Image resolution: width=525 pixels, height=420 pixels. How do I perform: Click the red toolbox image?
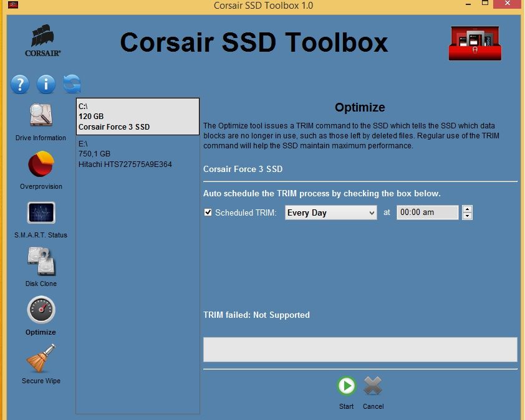pyautogui.click(x=475, y=43)
